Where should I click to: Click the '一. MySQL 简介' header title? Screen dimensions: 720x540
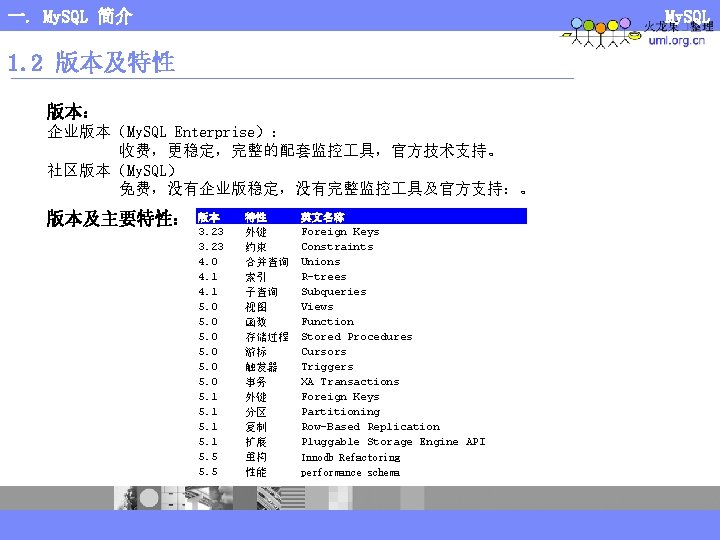(70, 17)
